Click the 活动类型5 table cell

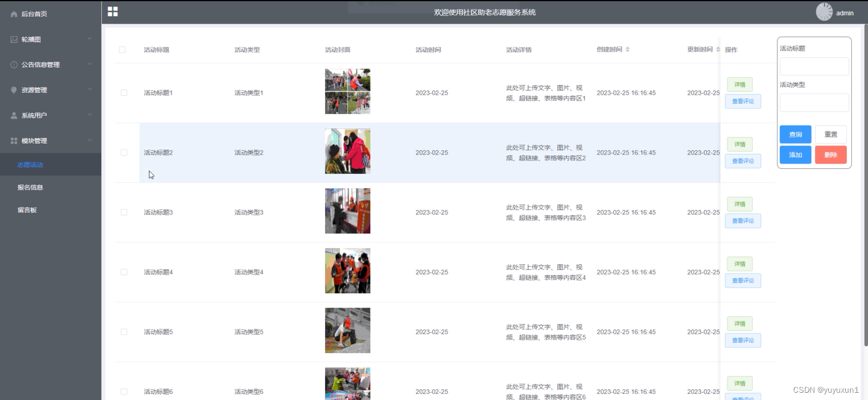point(249,332)
